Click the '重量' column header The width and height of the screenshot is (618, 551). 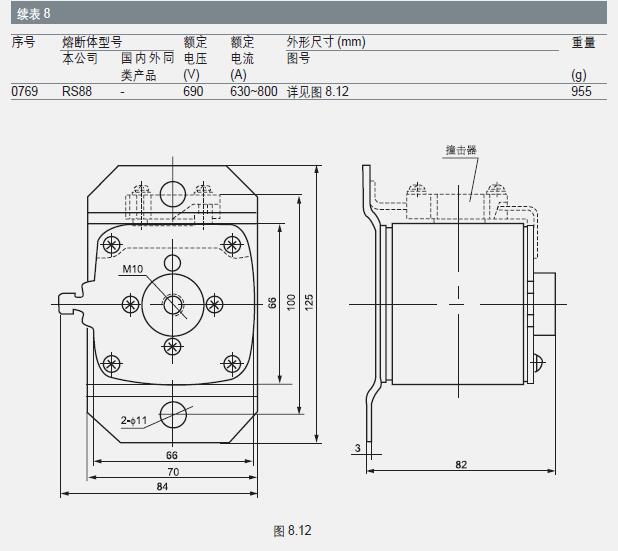583,42
